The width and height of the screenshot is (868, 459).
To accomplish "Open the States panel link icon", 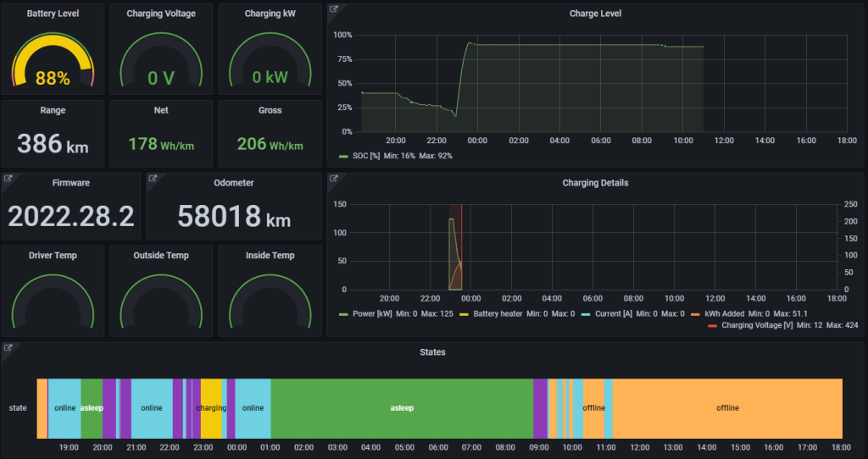I will click(8, 347).
